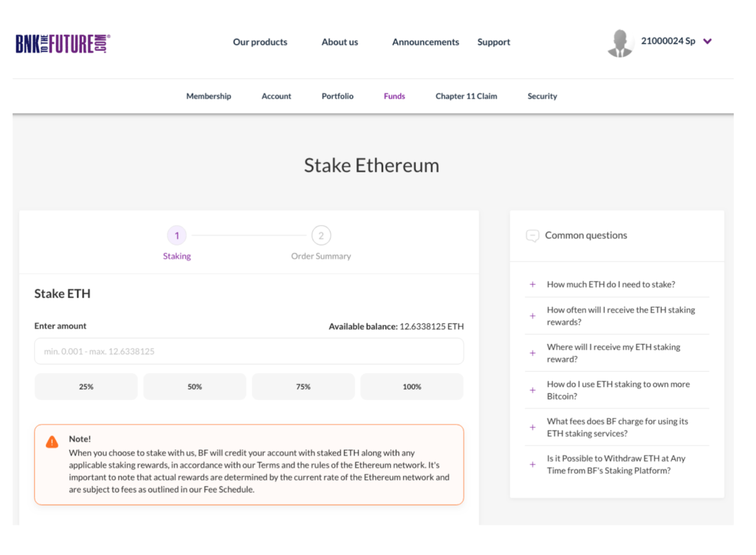Click the Common questions chat bubble icon
The width and height of the screenshot is (756, 555).
[533, 235]
